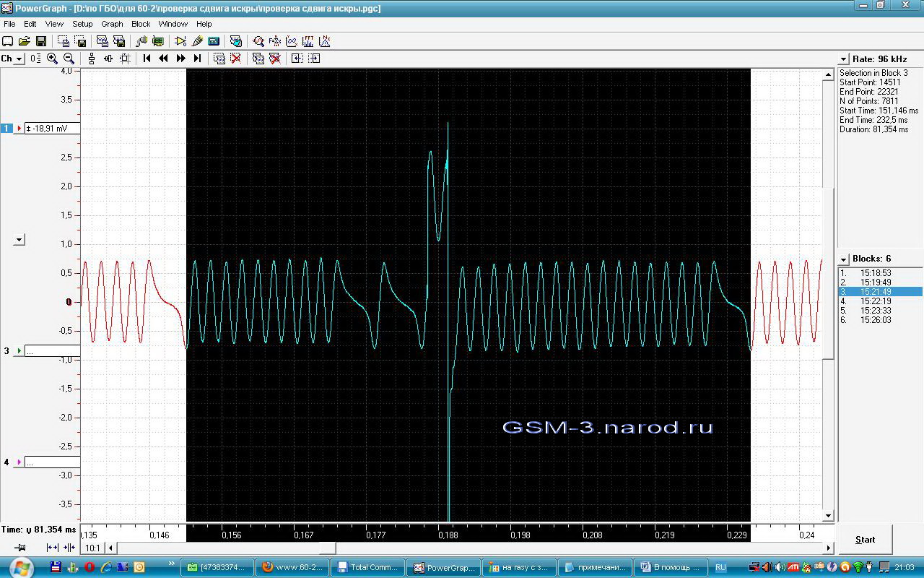924x578 pixels.
Task: Zoom out with the magnifier minus icon
Action: point(69,59)
